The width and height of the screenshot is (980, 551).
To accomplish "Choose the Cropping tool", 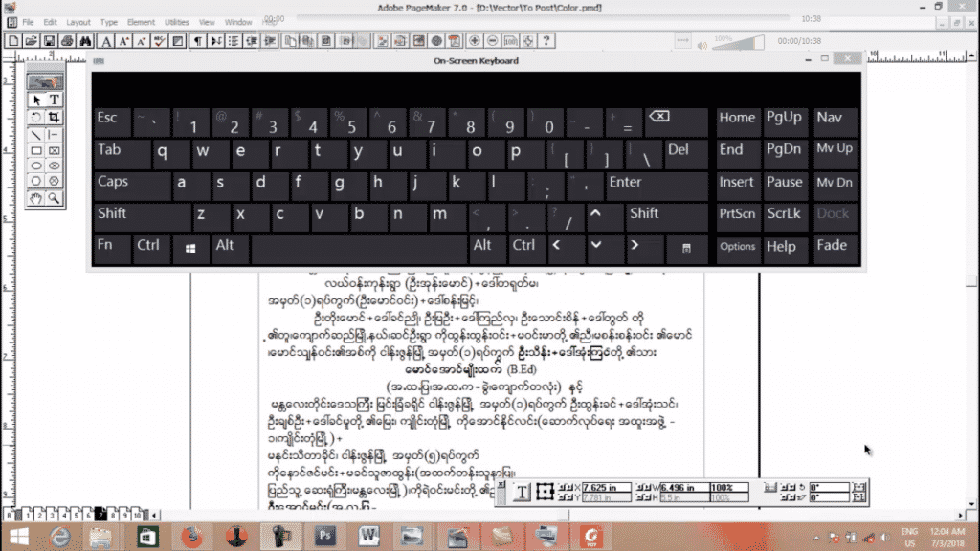I will [x=55, y=118].
